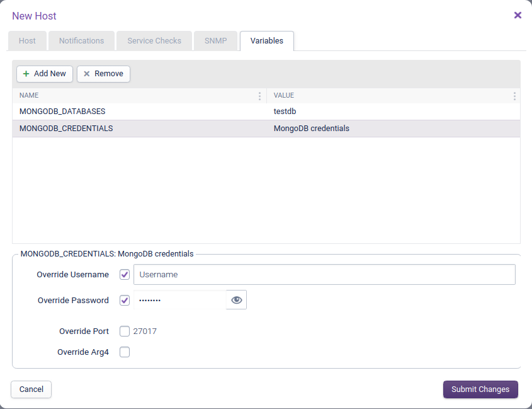Image resolution: width=532 pixels, height=409 pixels.
Task: Close the New Host dialog
Action: pos(518,14)
